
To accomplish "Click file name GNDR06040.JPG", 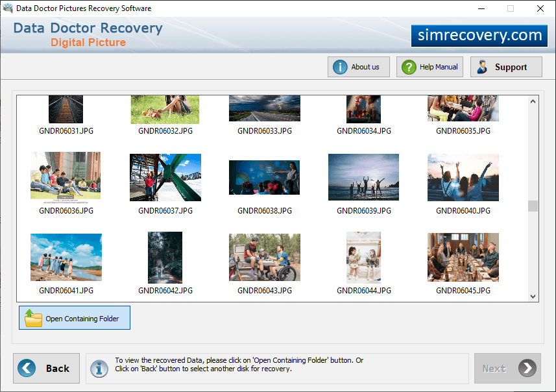I will (x=463, y=211).
